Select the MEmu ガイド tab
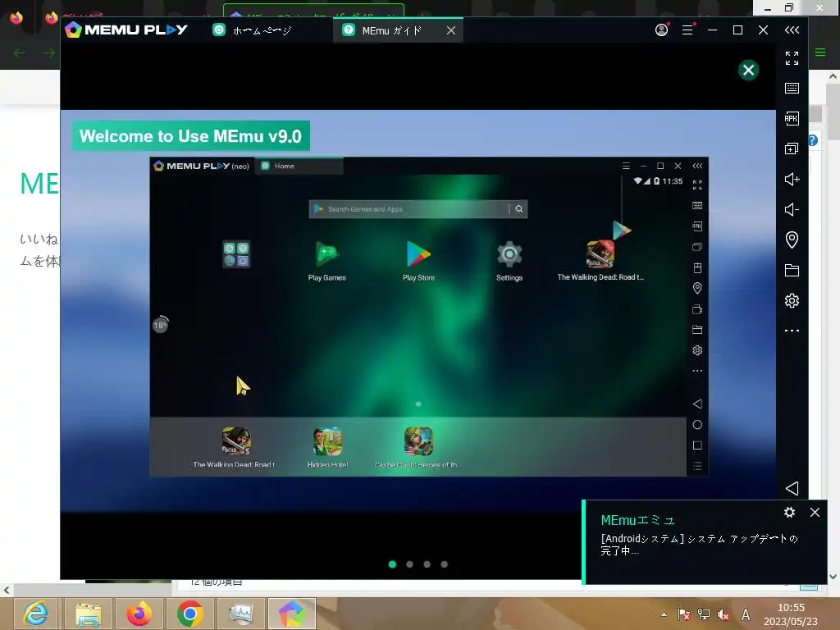 click(391, 30)
